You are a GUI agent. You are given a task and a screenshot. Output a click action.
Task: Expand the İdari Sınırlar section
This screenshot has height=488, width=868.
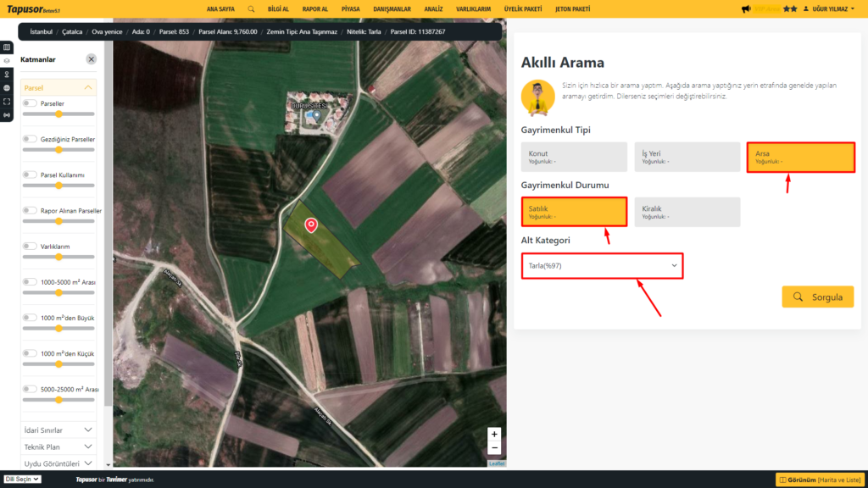coord(58,430)
